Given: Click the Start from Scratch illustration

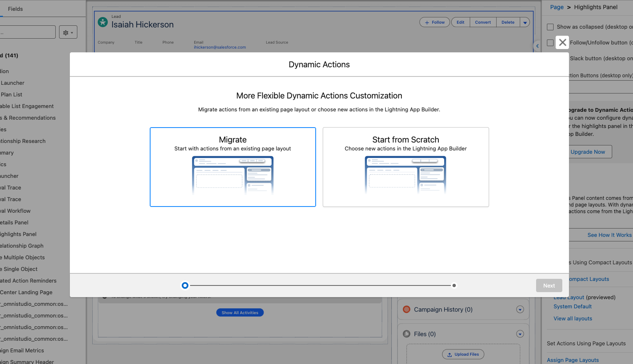Looking at the screenshot, I should click(406, 175).
